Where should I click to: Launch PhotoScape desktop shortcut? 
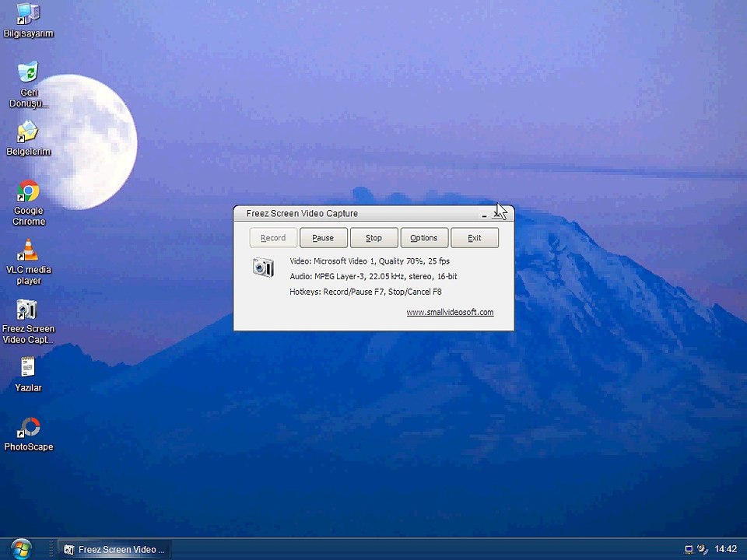point(28,433)
